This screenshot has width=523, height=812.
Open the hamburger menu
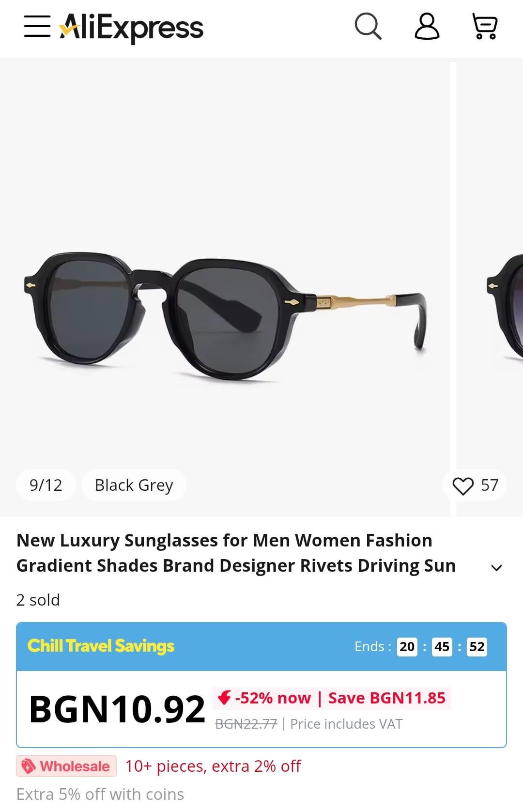37,26
